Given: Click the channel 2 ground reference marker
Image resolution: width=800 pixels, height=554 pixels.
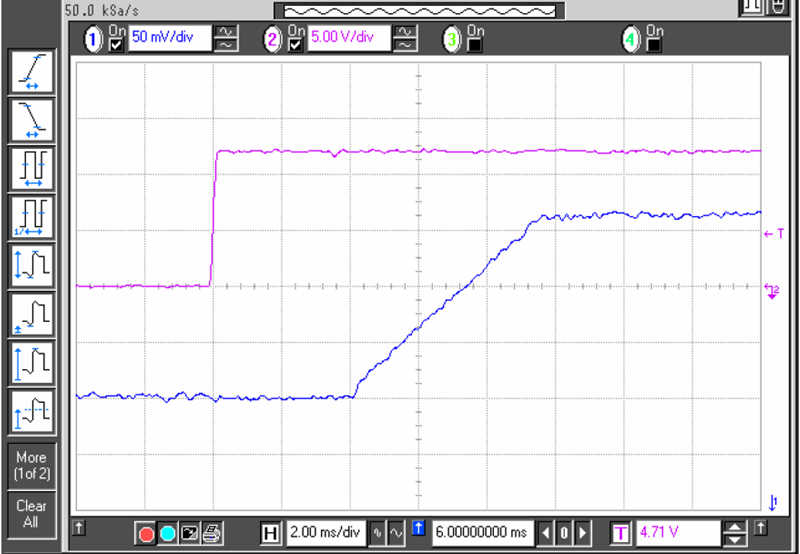Looking at the screenshot, I should tap(772, 291).
